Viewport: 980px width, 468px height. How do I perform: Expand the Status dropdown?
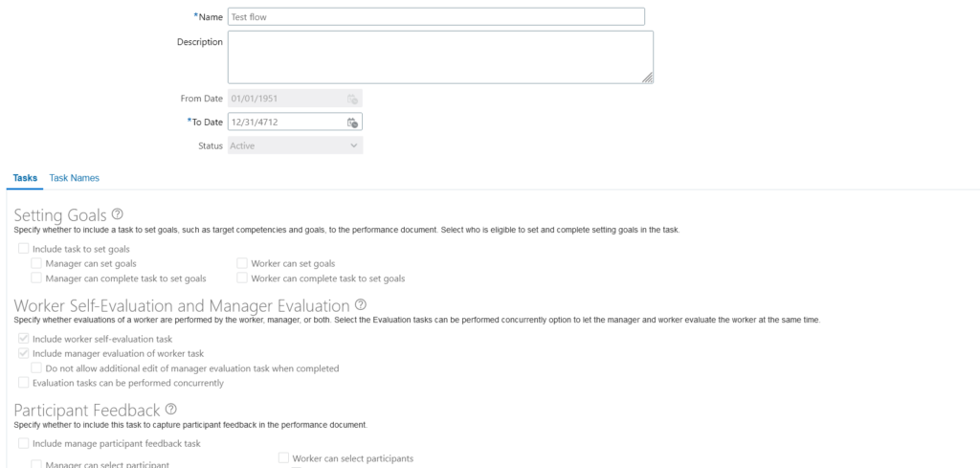click(x=295, y=145)
